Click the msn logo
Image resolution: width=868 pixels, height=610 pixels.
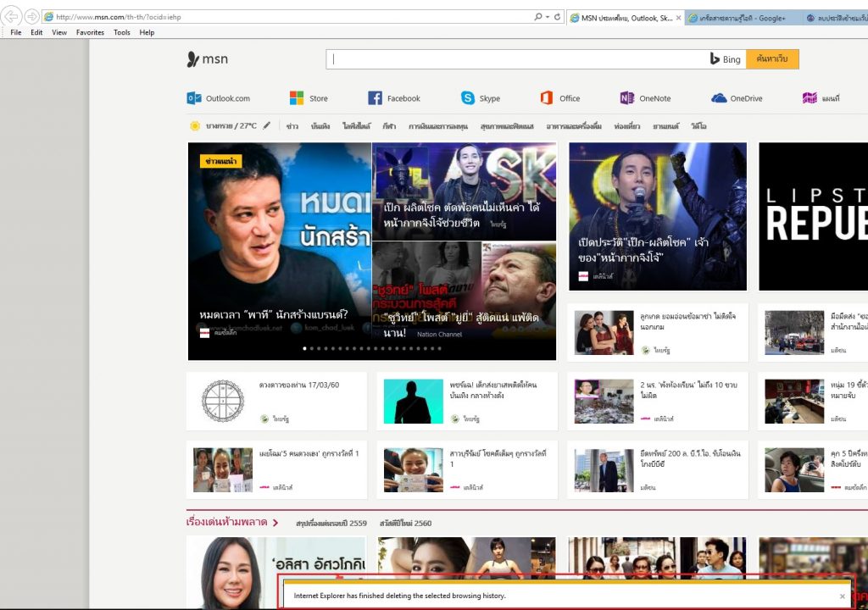click(x=206, y=59)
